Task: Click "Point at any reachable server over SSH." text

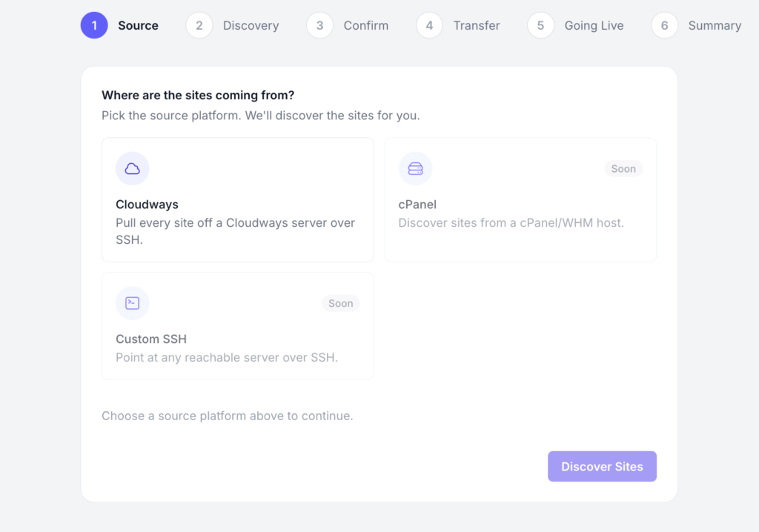Action: pyautogui.click(x=227, y=357)
